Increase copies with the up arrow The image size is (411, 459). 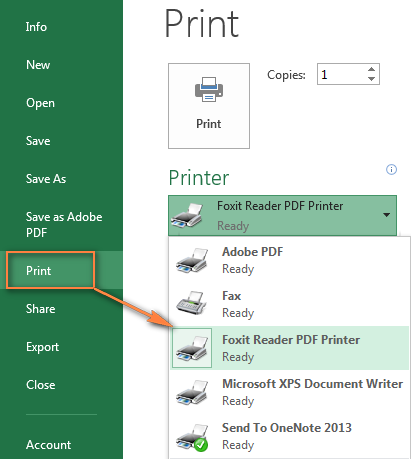(x=371, y=69)
